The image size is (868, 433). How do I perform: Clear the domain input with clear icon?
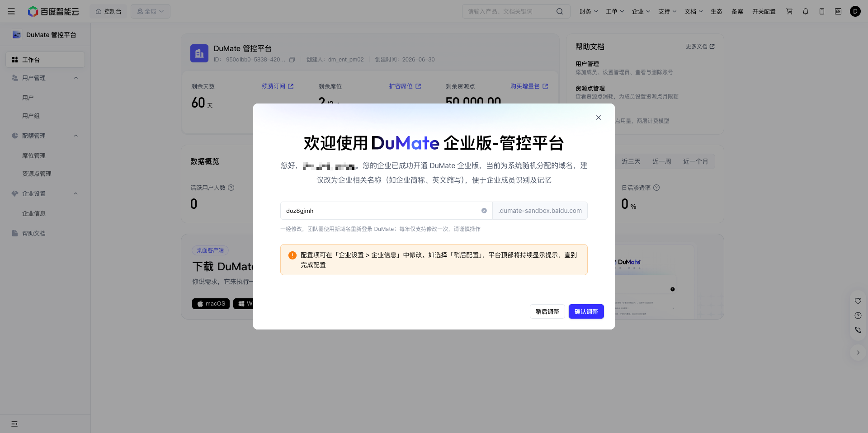484,211
